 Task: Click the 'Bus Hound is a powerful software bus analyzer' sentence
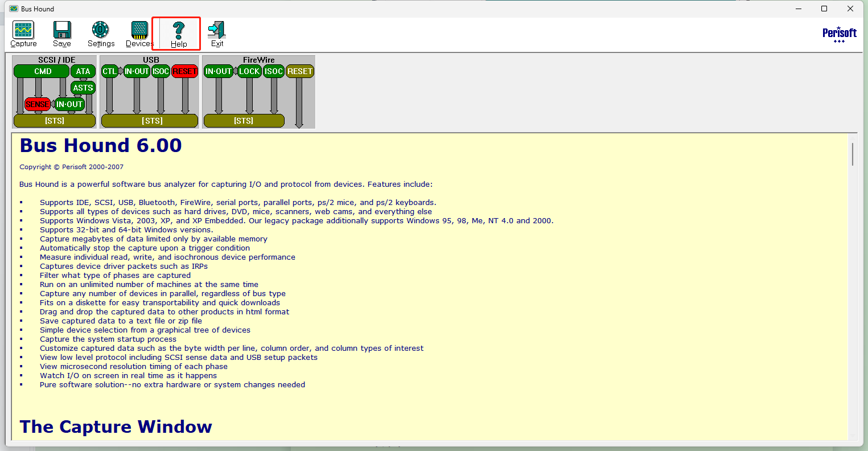(x=226, y=184)
